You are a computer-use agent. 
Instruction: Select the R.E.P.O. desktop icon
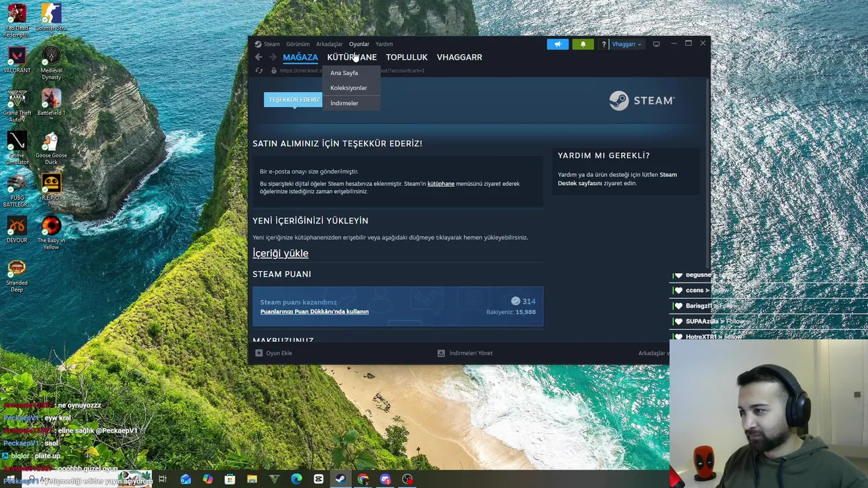pos(51,188)
